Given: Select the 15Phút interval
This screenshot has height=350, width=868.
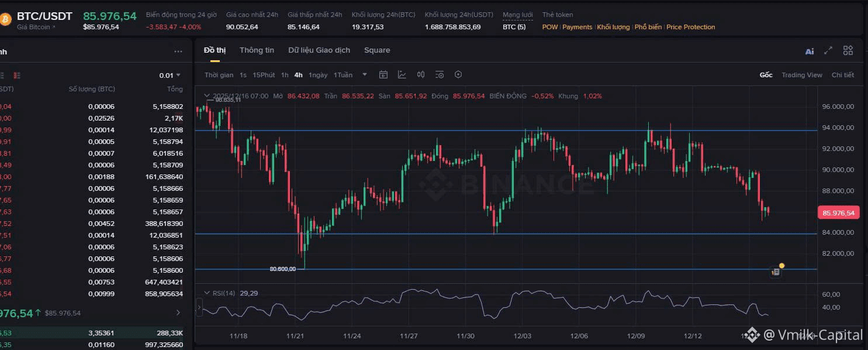Looking at the screenshot, I should [x=265, y=75].
